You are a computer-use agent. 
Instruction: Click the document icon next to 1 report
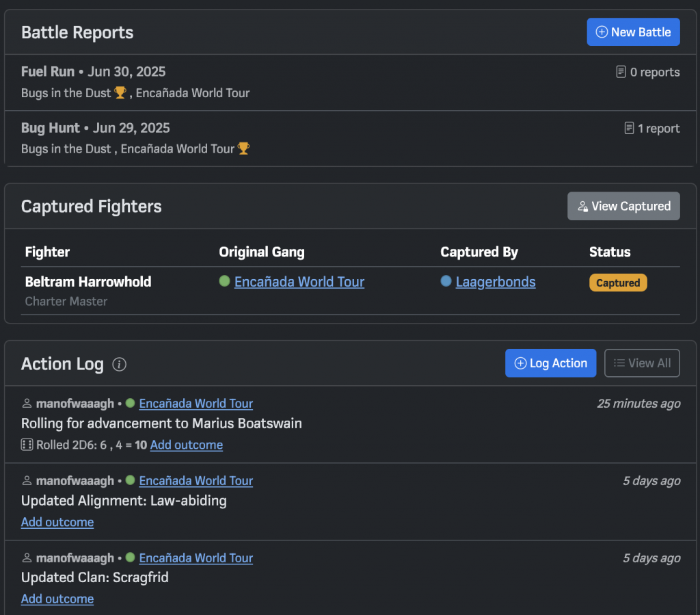point(629,128)
